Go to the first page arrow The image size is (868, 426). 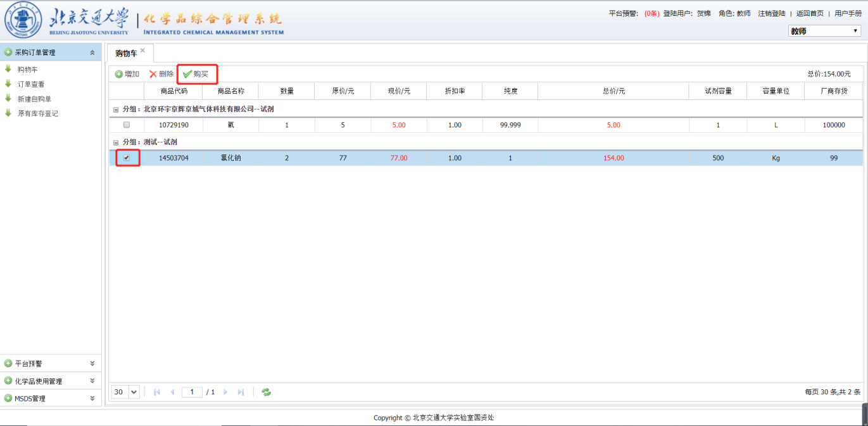pos(157,392)
